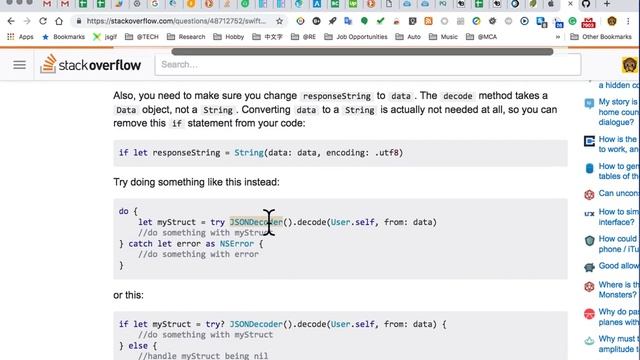Switch to the second Gmail tab
The image size is (640, 360).
pyautogui.click(x=65, y=4)
